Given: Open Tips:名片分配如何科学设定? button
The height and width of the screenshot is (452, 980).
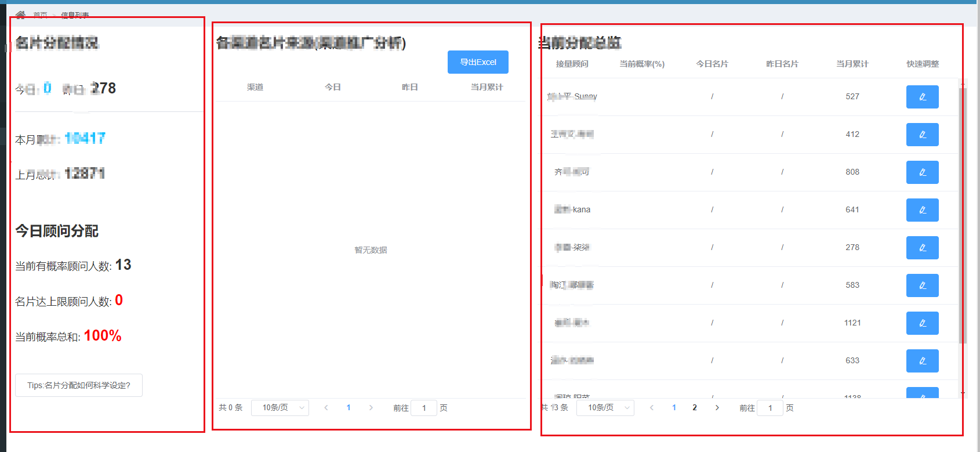Looking at the screenshot, I should pyautogui.click(x=79, y=385).
